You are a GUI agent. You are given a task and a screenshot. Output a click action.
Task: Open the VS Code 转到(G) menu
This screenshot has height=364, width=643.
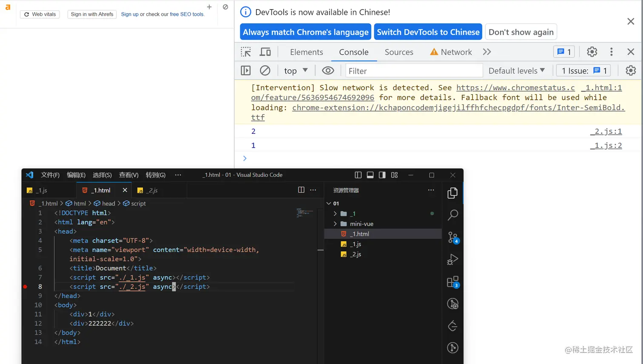coord(156,175)
